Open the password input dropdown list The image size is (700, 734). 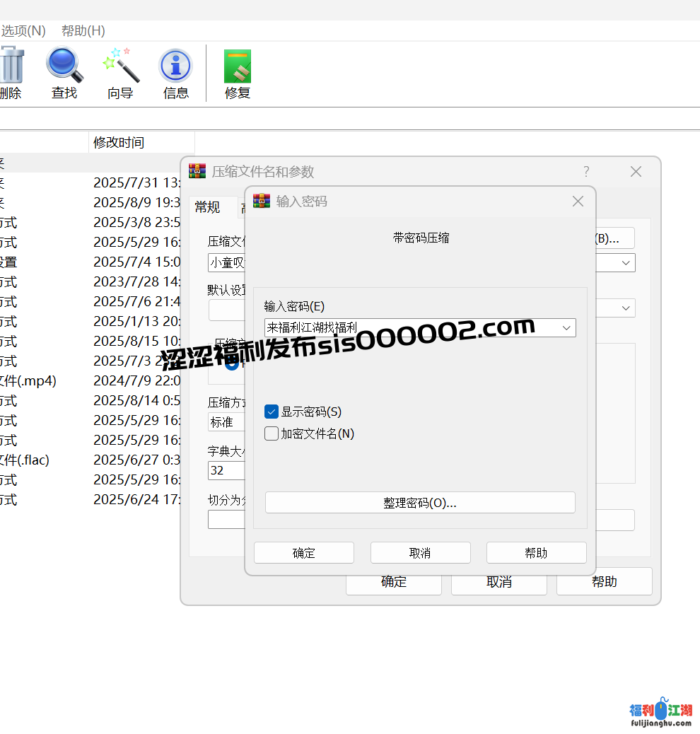(566, 327)
